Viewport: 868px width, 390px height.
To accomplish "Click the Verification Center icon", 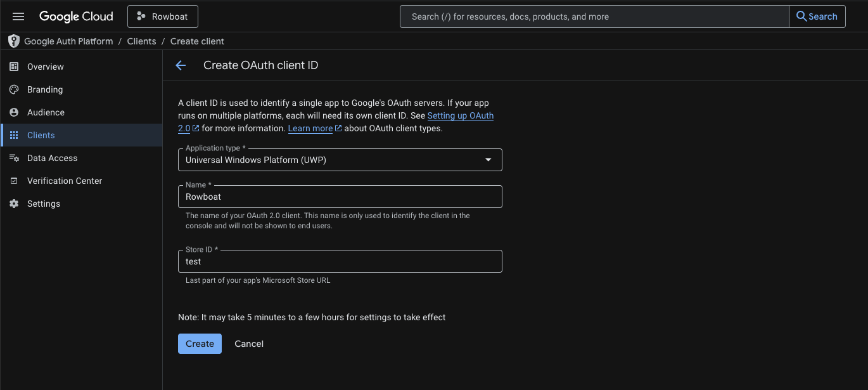I will point(14,180).
